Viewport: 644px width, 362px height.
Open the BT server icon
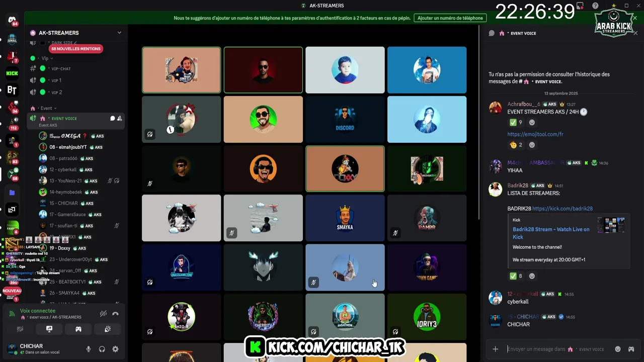[12, 90]
